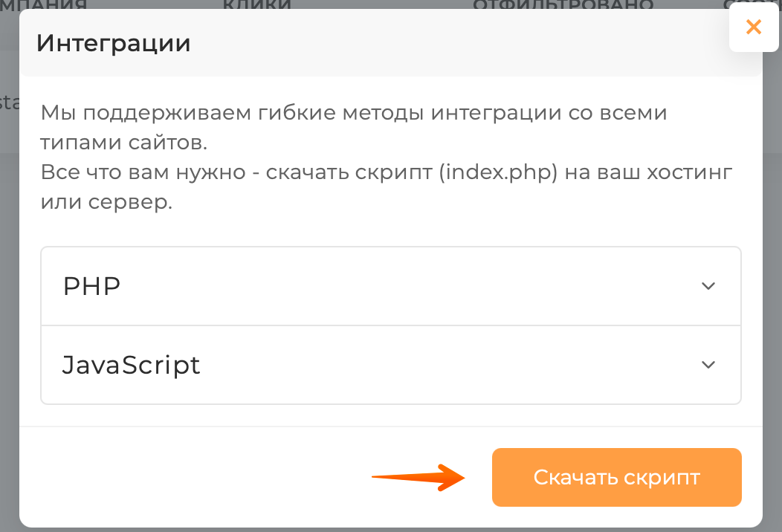Expand the PHP integration section
Image resolution: width=782 pixels, height=532 pixels.
coord(390,286)
